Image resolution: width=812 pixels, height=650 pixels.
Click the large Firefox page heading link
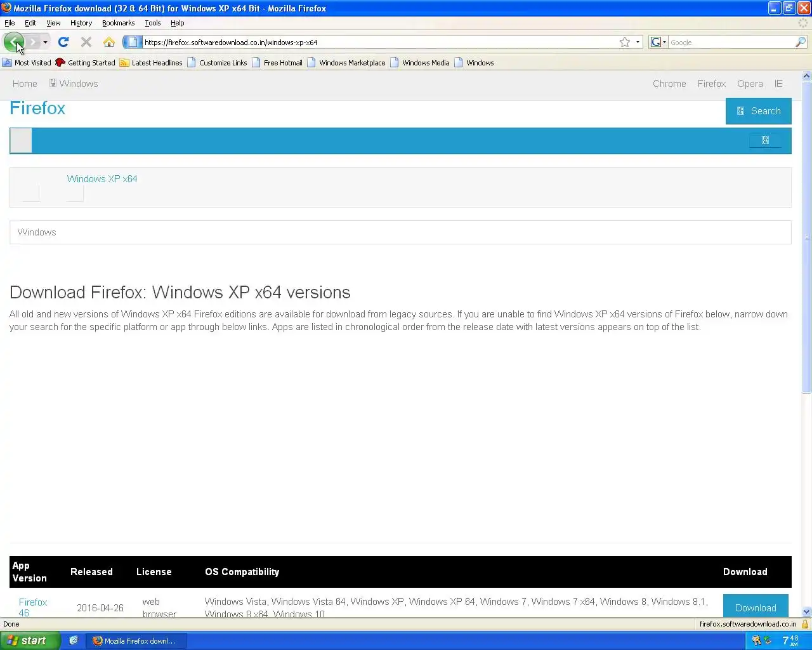(37, 108)
